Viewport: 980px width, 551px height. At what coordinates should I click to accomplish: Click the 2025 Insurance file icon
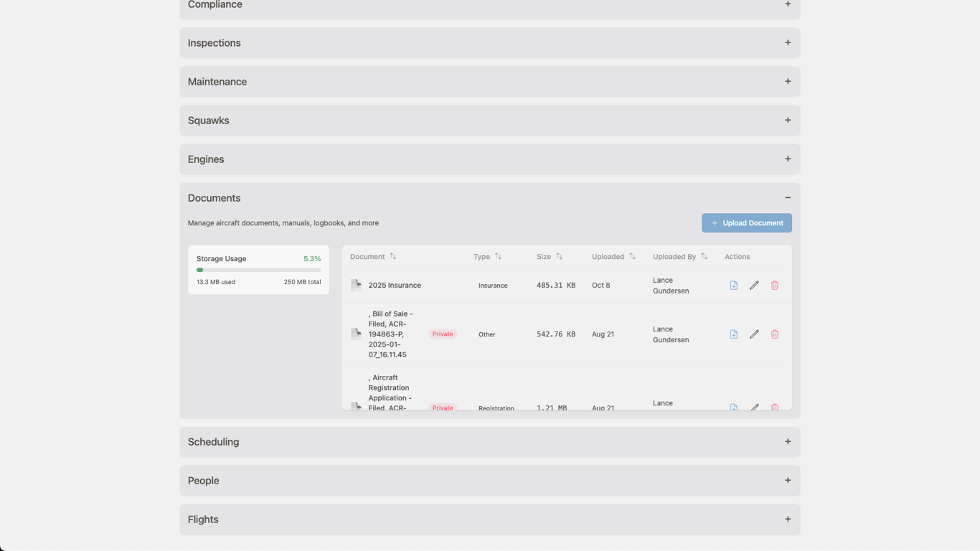pyautogui.click(x=356, y=285)
